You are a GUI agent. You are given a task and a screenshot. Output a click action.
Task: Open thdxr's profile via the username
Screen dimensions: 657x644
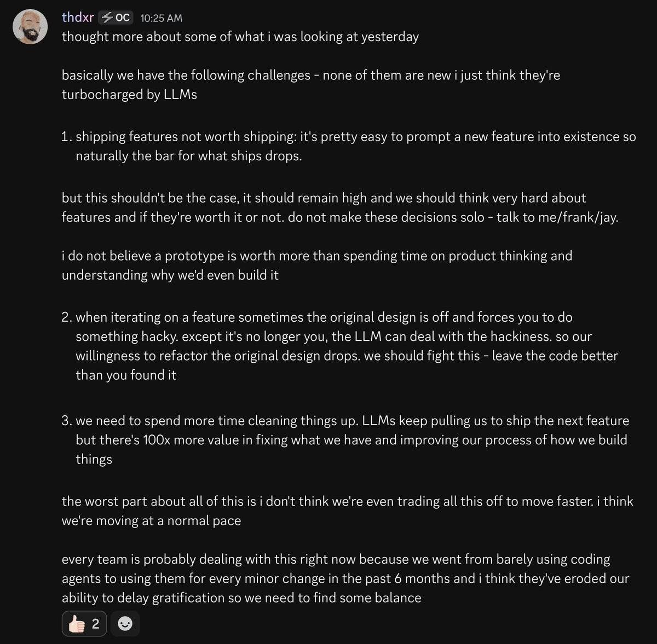coord(78,18)
